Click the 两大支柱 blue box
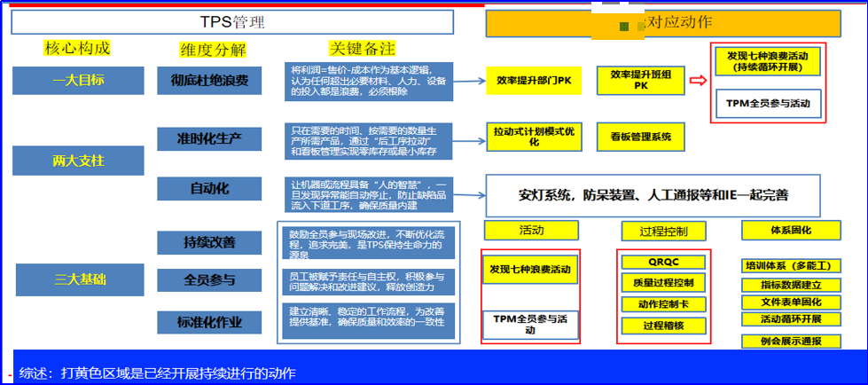This screenshot has width=868, height=385. 78,161
